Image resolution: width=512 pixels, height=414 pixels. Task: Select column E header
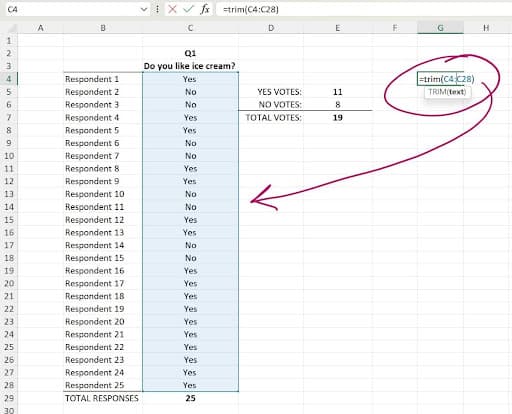pos(338,28)
